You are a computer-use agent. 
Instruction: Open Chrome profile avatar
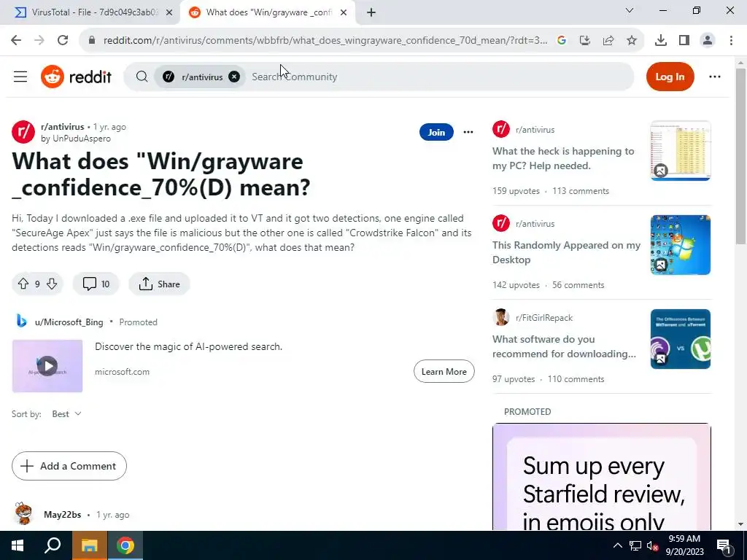coord(708,41)
